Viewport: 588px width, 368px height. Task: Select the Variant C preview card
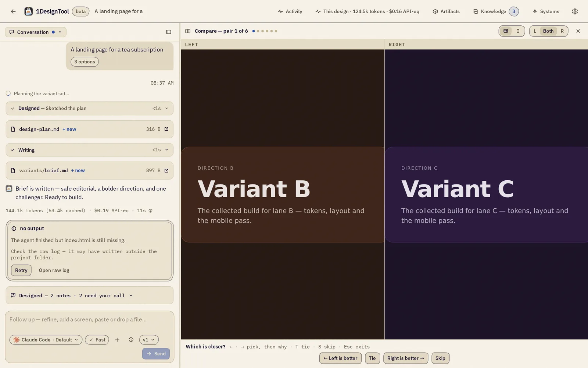pyautogui.click(x=486, y=195)
